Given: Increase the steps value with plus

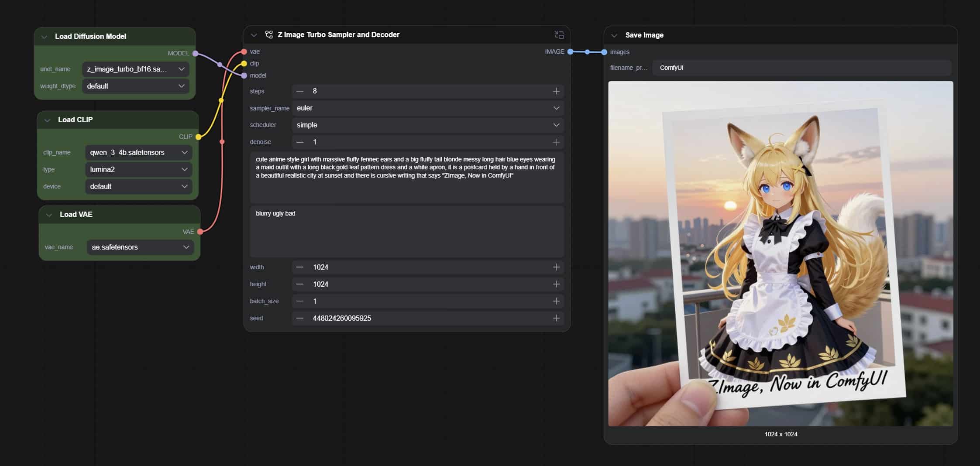Looking at the screenshot, I should point(556,91).
